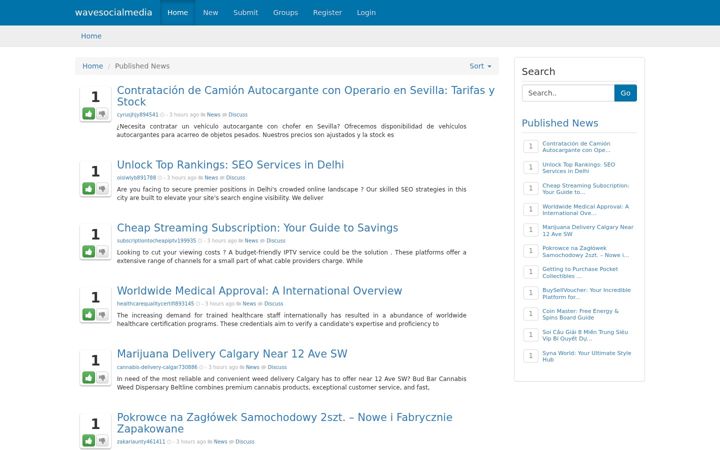Click Discuss under Marijuana Delivery Calgary post
This screenshot has width=720, height=450.
click(277, 367)
